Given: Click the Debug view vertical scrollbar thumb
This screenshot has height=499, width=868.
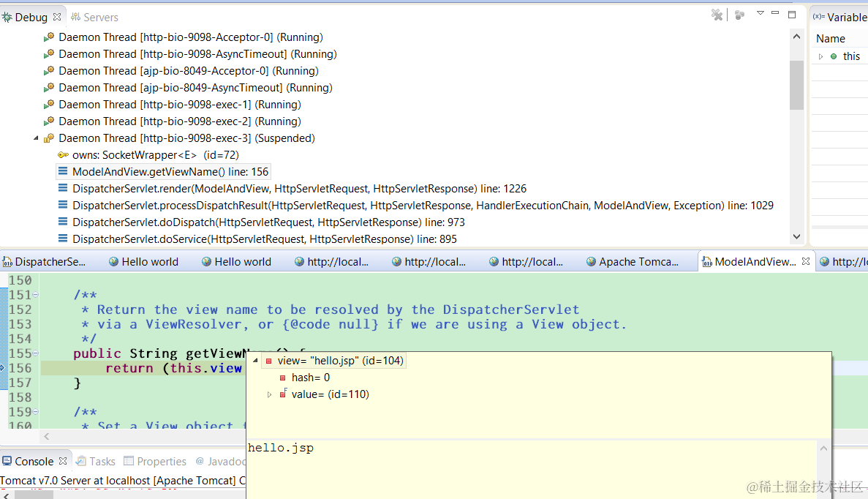Looking at the screenshot, I should point(796,85).
